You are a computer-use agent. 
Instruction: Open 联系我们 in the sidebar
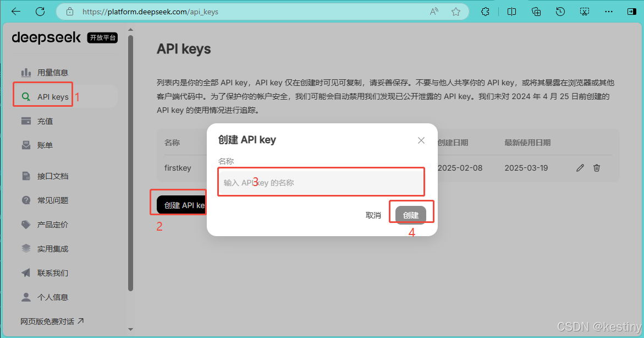tap(53, 273)
